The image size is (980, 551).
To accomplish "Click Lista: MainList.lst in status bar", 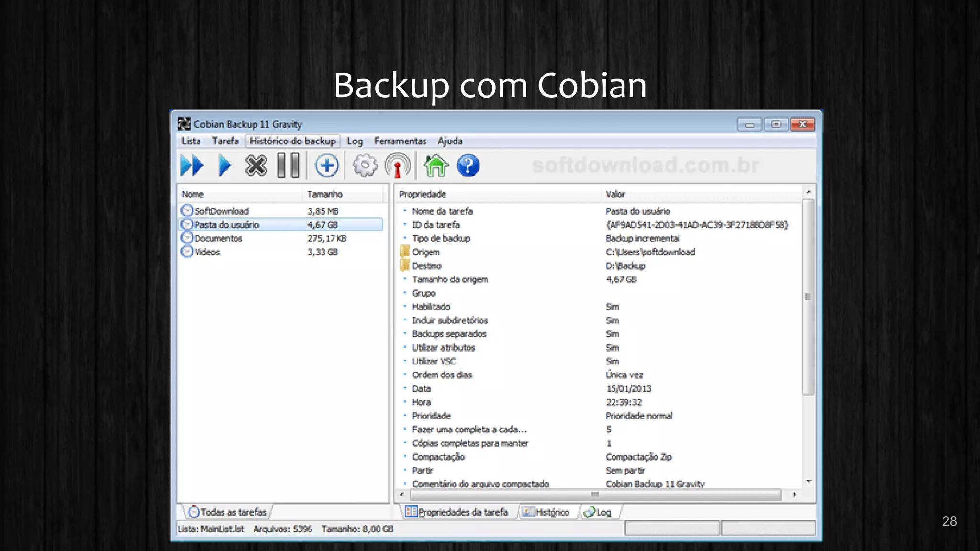I will click(x=211, y=529).
